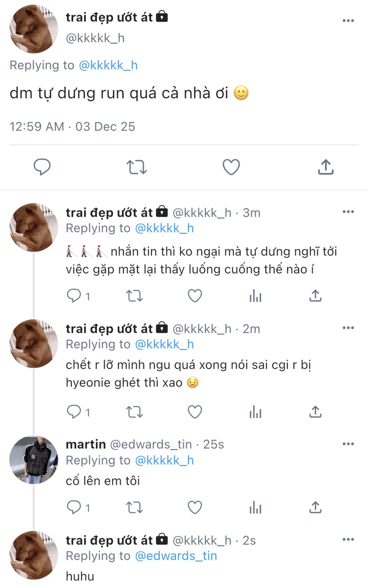View analytics of the 3m reply

pyautogui.click(x=255, y=296)
